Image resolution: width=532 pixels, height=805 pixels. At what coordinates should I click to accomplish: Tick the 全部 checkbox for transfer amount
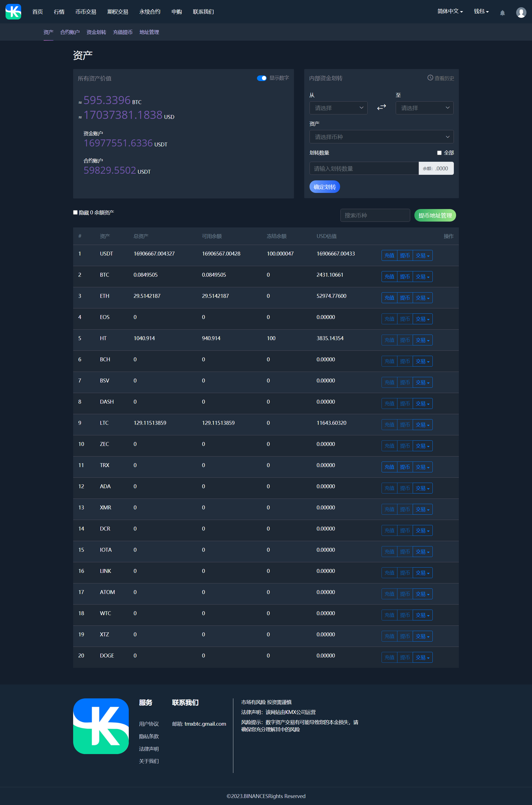pyautogui.click(x=439, y=153)
